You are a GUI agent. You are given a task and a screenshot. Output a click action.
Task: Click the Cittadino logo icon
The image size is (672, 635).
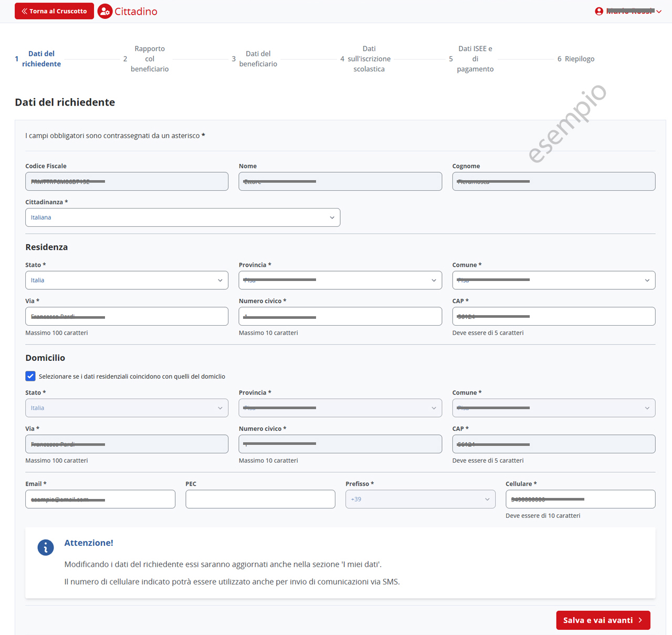105,11
